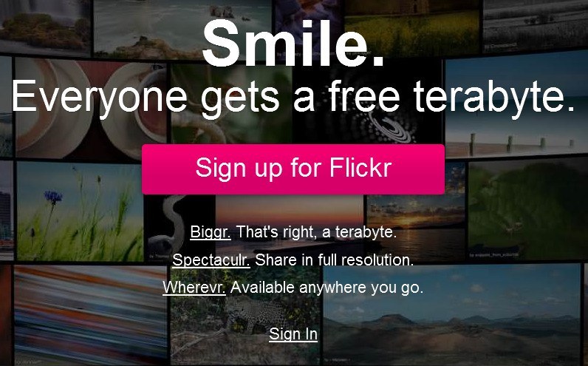
Task: Open the yellow field castle photo
Action: click(x=411, y=27)
